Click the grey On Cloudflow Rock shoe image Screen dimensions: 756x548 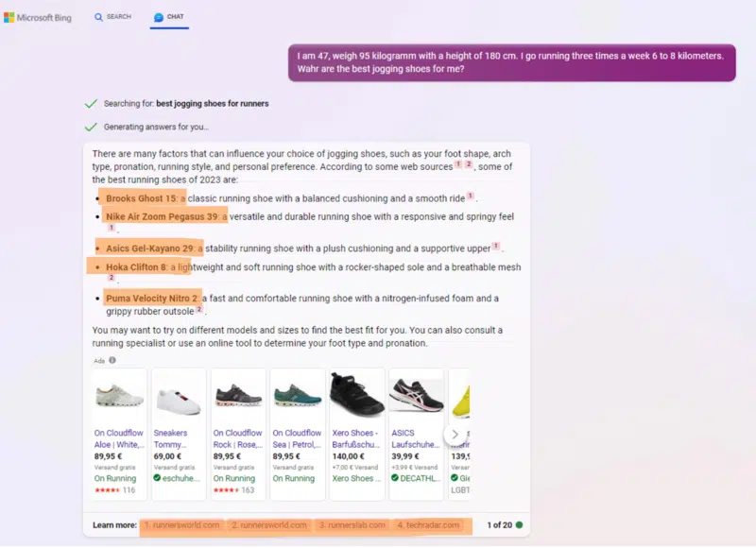coord(238,396)
